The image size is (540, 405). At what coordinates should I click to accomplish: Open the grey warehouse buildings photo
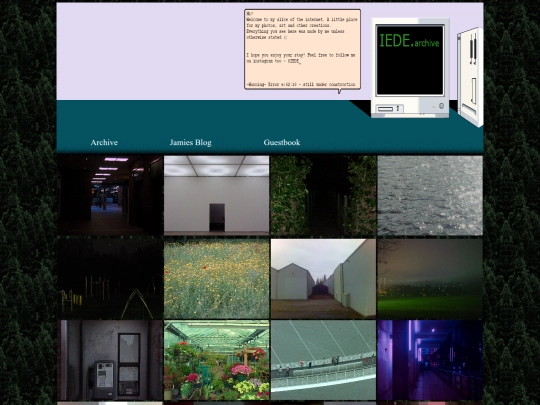click(x=323, y=279)
